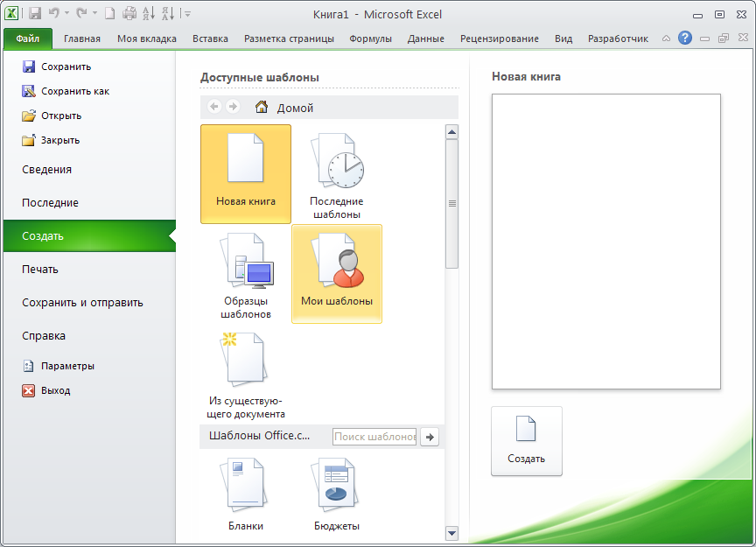Screen dimensions: 756x547
Task: Open the Customize Quick Access Toolbar dropdown
Action: coord(187,14)
